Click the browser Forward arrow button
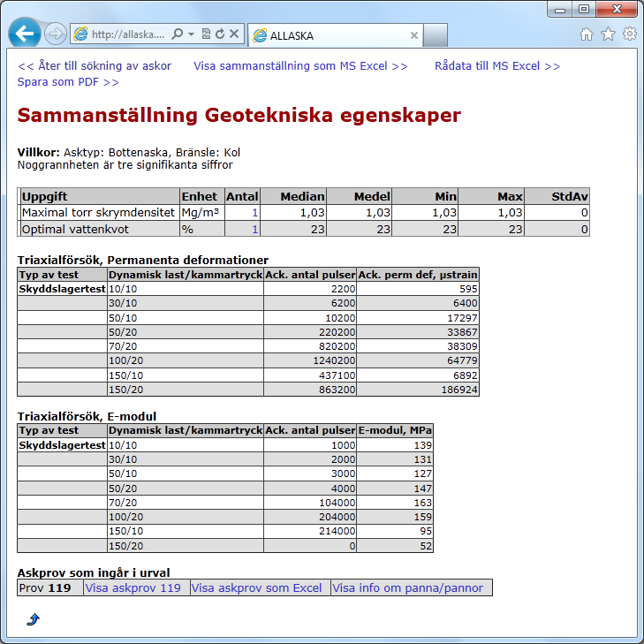The height and width of the screenshot is (644, 644). pyautogui.click(x=56, y=34)
